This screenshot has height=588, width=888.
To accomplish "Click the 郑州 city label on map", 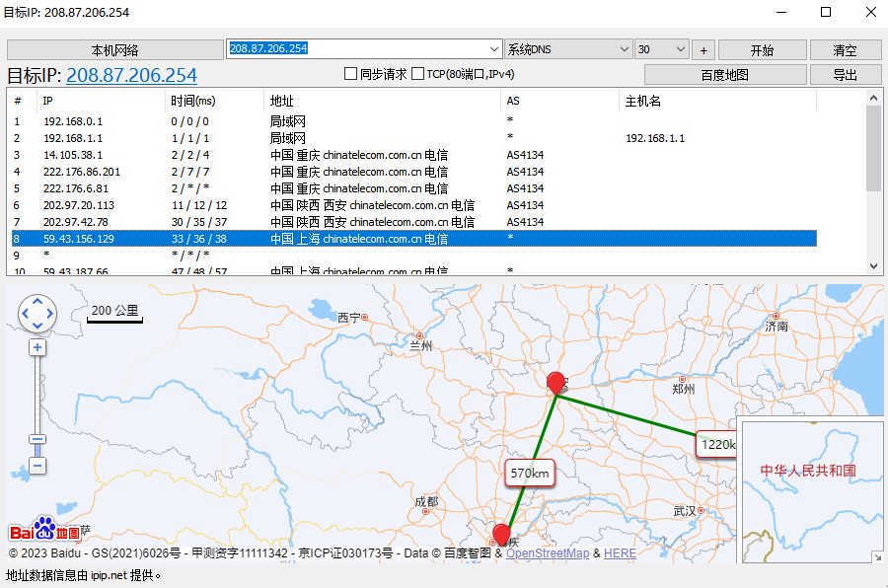I will click(684, 389).
